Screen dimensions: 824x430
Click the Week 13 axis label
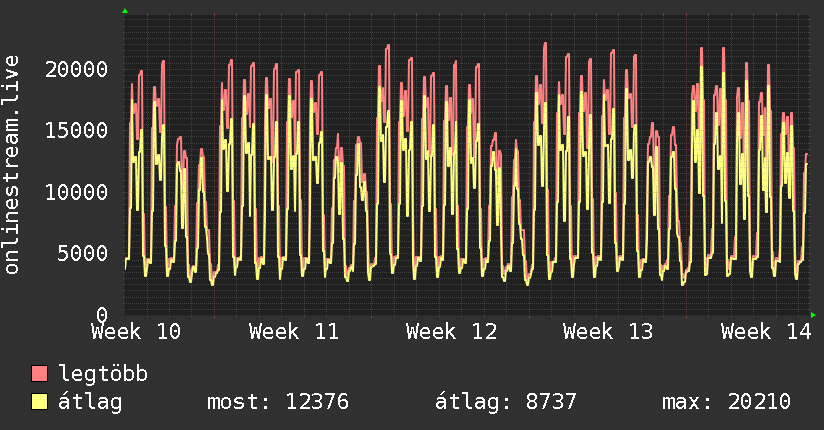pyautogui.click(x=608, y=332)
